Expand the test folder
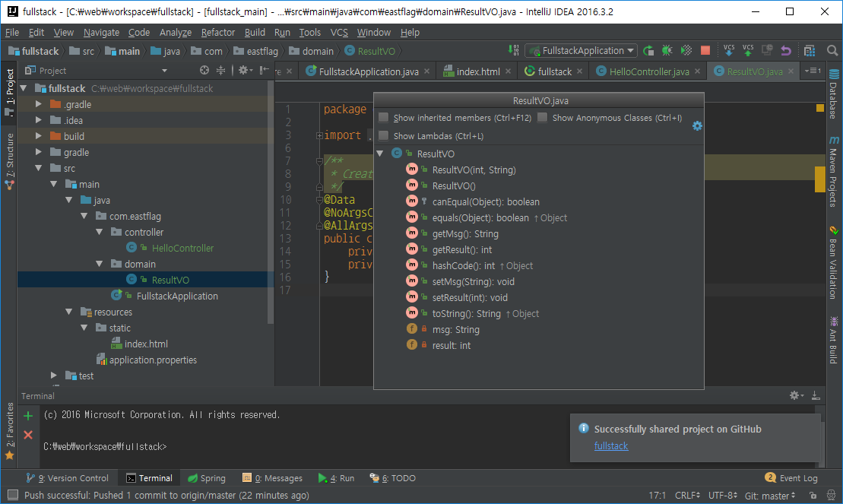843x504 pixels. 53,376
